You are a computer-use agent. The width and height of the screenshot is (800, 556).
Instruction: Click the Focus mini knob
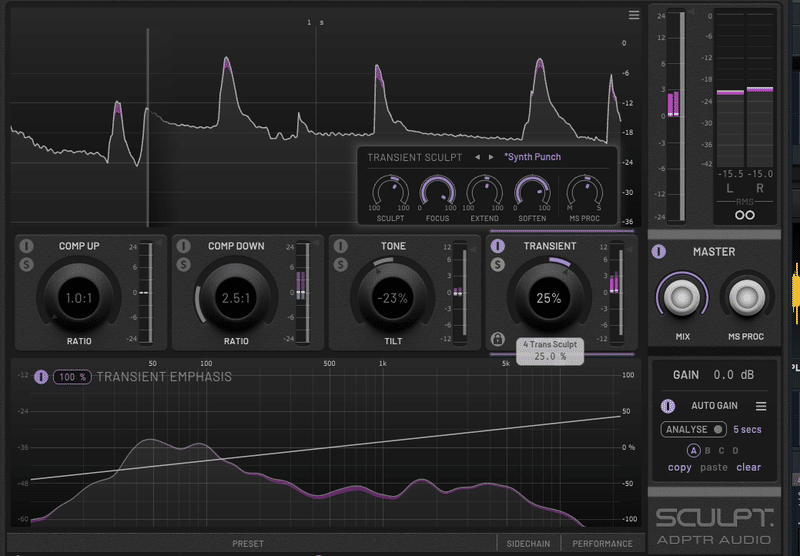pos(437,192)
